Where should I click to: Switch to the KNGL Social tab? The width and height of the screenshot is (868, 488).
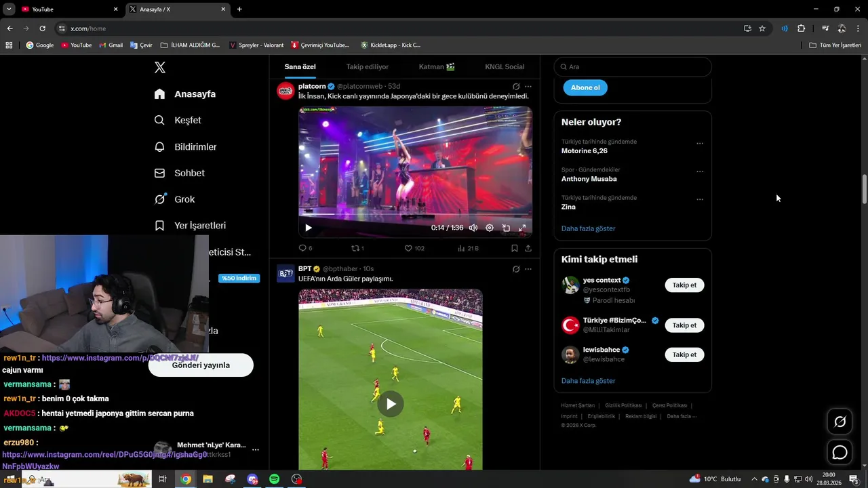505,66
